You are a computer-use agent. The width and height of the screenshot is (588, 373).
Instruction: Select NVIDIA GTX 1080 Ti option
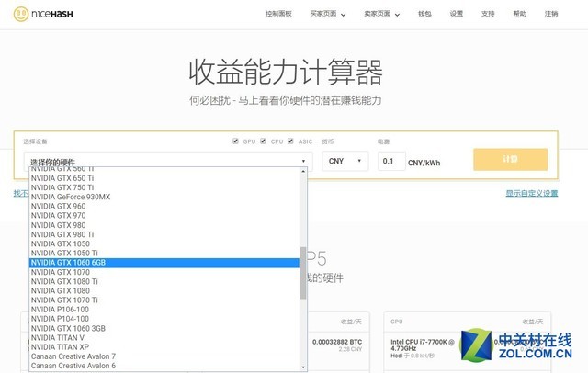click(164, 281)
